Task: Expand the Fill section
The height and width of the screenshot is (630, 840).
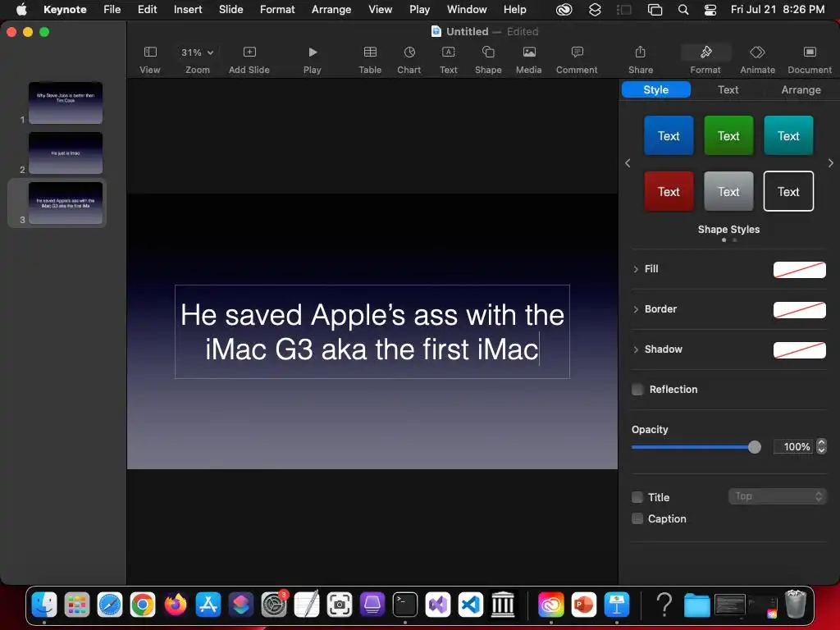Action: point(636,269)
